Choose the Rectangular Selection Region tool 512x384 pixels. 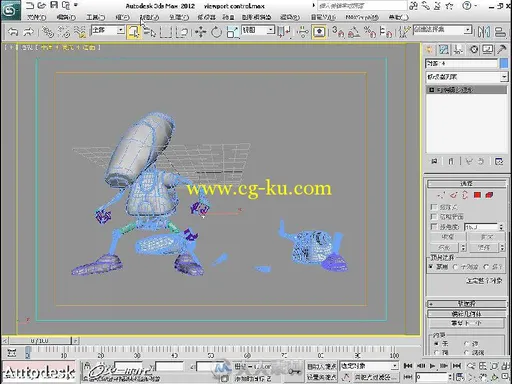pos(166,32)
